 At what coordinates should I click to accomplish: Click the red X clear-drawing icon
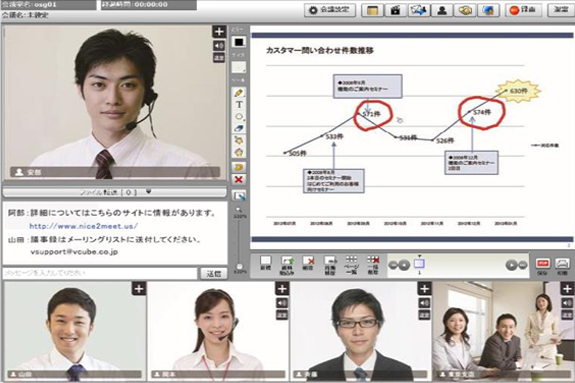pyautogui.click(x=239, y=179)
